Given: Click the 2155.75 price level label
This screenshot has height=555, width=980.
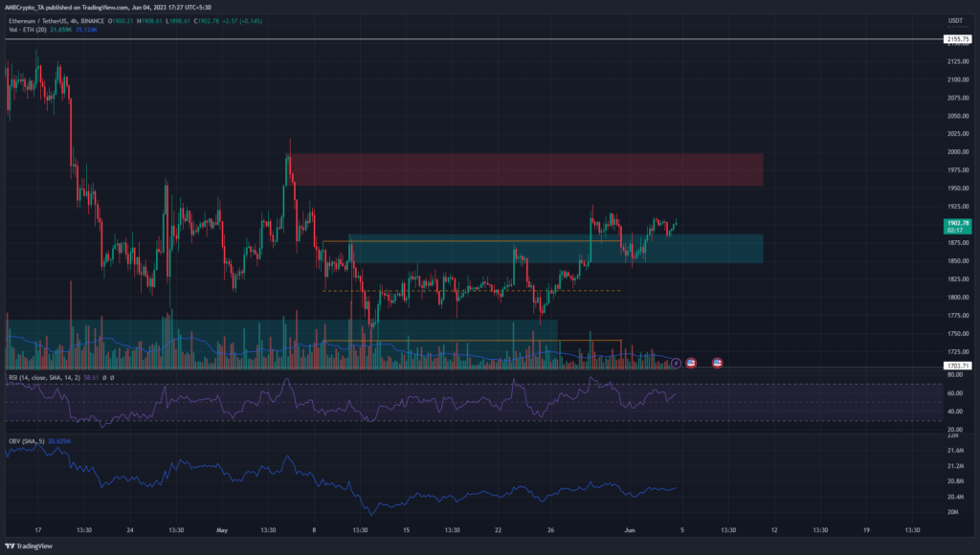Looking at the screenshot, I should (958, 39).
